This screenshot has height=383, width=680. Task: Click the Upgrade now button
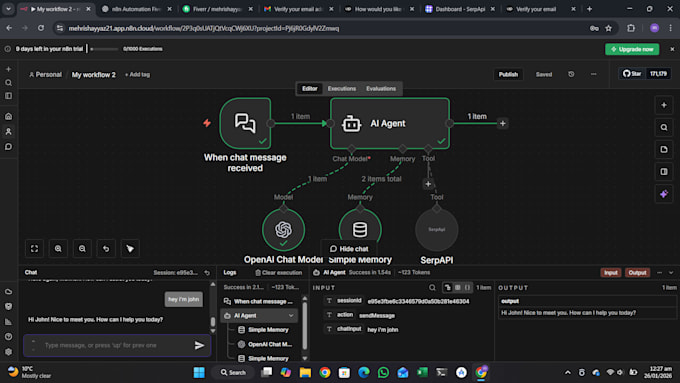pos(632,49)
